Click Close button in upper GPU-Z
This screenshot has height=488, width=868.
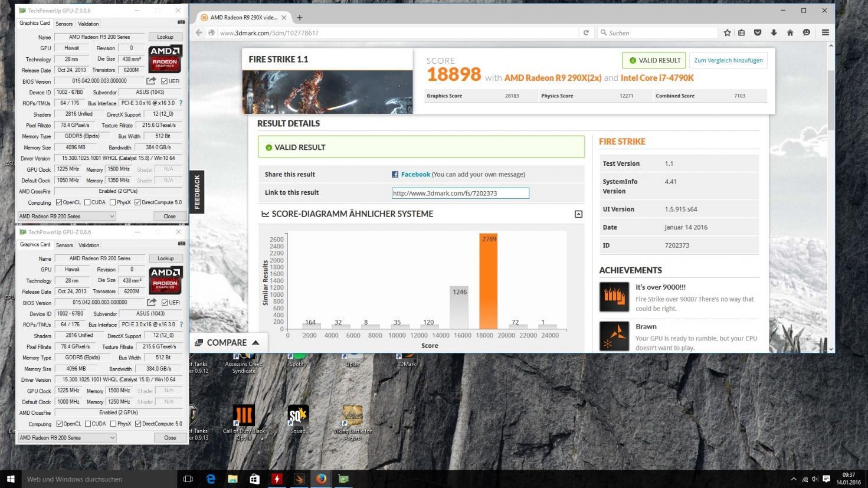click(169, 217)
